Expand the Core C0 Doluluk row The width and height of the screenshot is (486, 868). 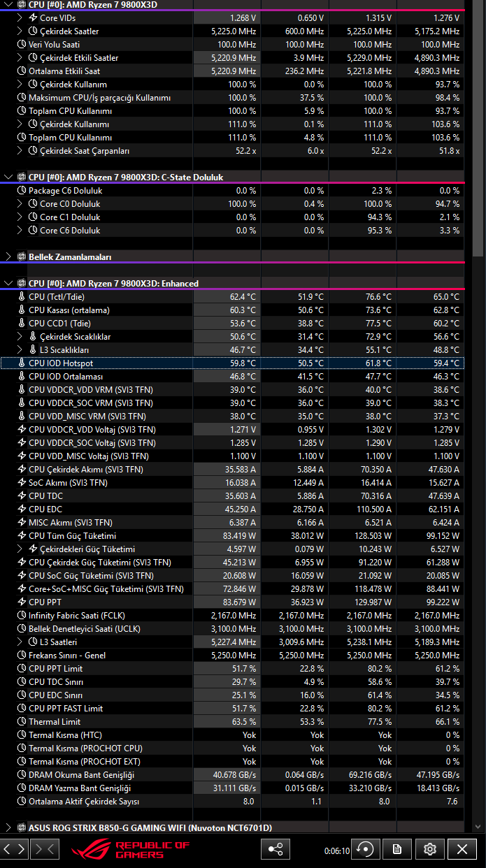tap(20, 204)
